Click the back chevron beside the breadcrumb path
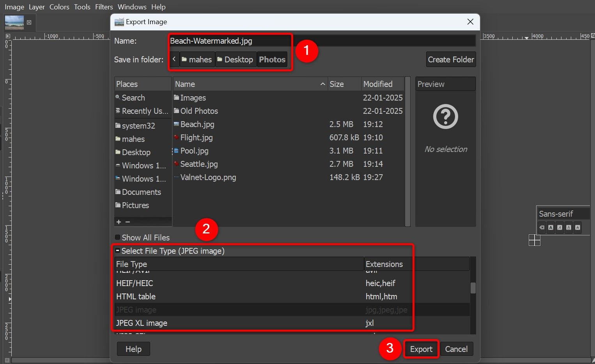The width and height of the screenshot is (595, 364). tap(174, 59)
